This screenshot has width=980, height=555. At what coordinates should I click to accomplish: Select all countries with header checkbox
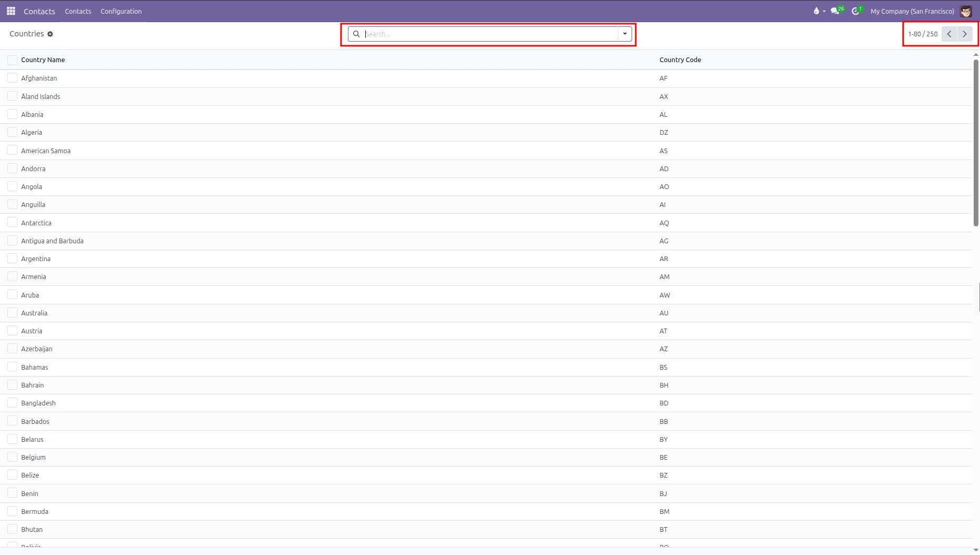(x=12, y=60)
